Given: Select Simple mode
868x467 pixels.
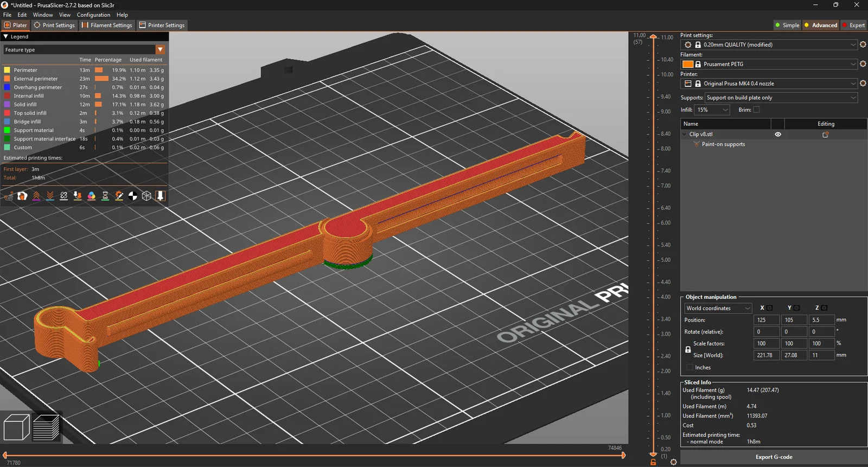Looking at the screenshot, I should coord(787,25).
